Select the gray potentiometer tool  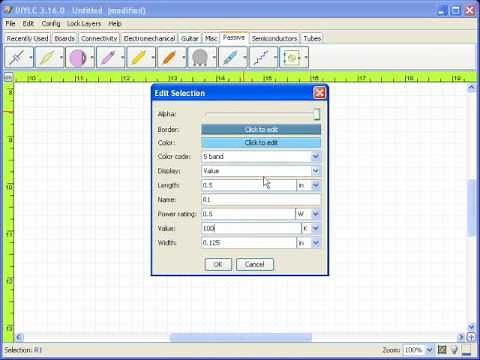click(200, 57)
